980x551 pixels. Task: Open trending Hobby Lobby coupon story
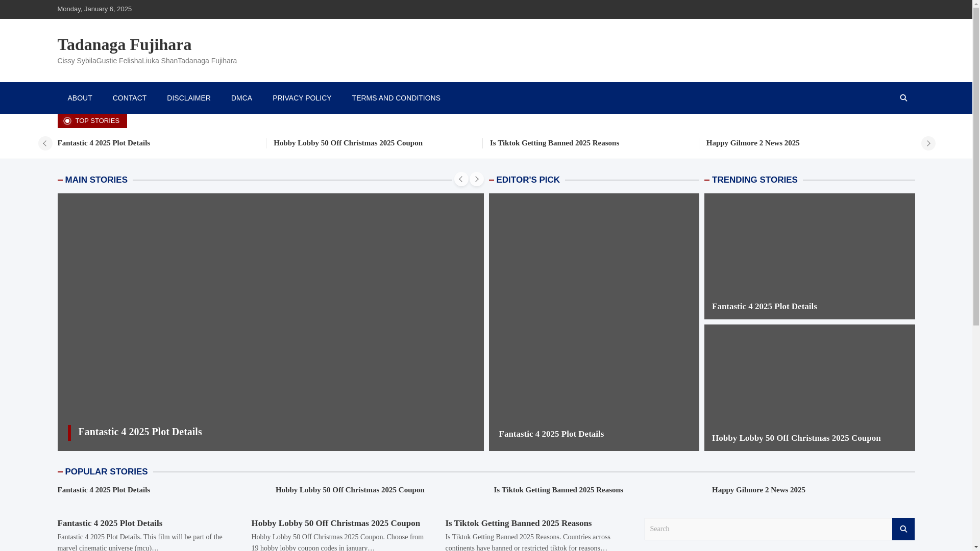point(796,438)
